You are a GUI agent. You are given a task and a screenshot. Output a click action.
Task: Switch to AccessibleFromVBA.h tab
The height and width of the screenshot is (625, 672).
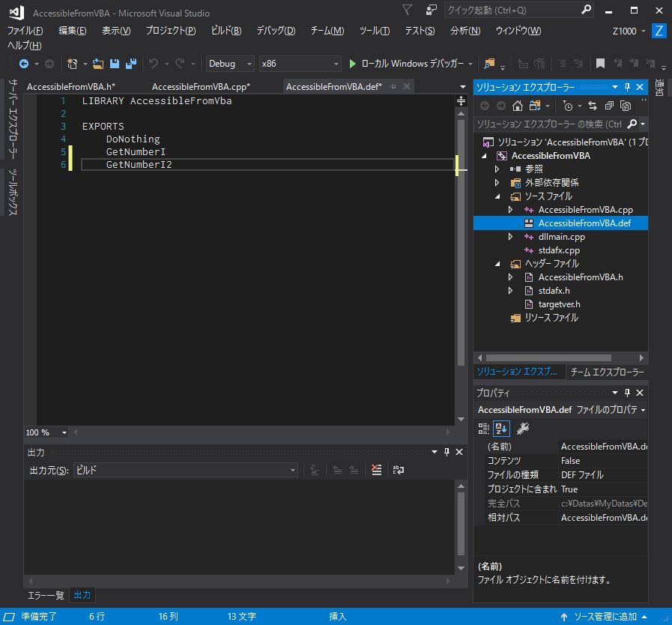click(71, 87)
